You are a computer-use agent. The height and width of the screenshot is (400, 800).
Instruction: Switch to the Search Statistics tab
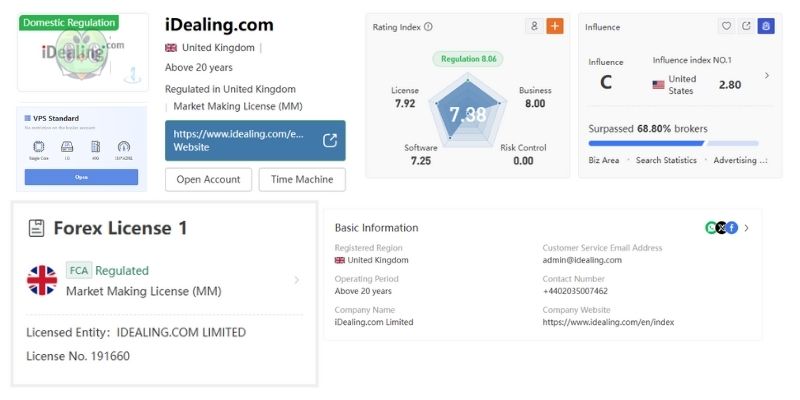(668, 160)
